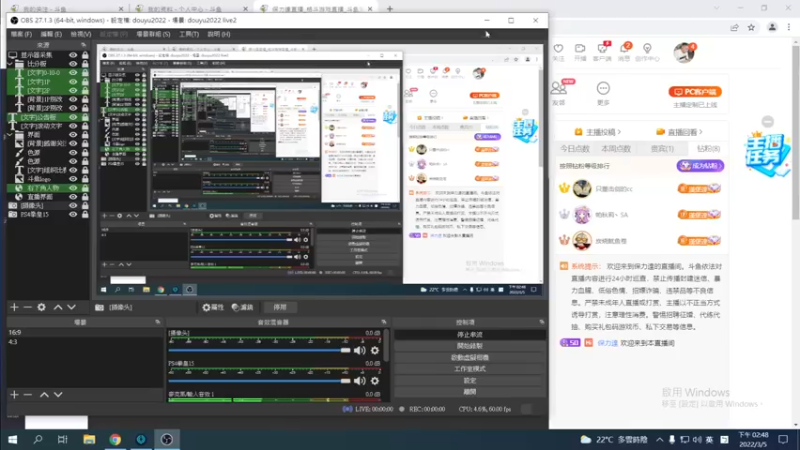800x450 pixels.
Task: Add a new source with the plus icon
Action: 14,307
